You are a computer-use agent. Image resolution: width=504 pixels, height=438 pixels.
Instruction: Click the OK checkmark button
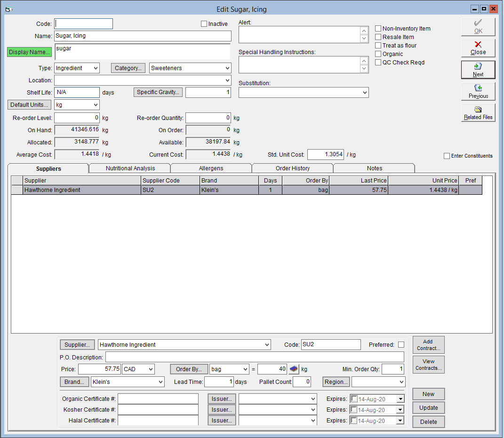(x=478, y=27)
